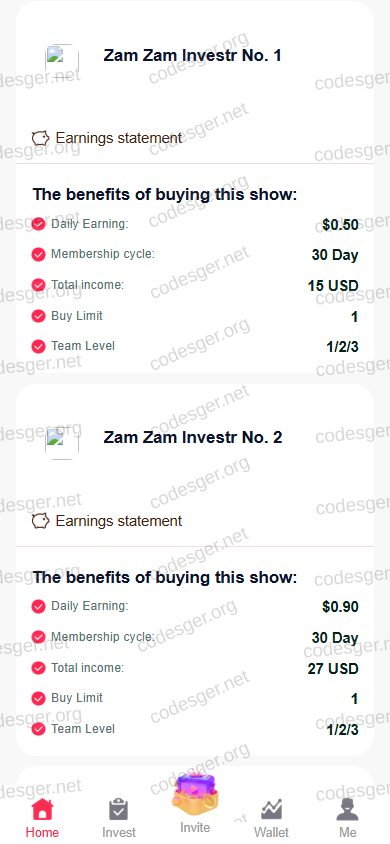Tap the Wallet chart icon
The width and height of the screenshot is (390, 844).
(272, 809)
